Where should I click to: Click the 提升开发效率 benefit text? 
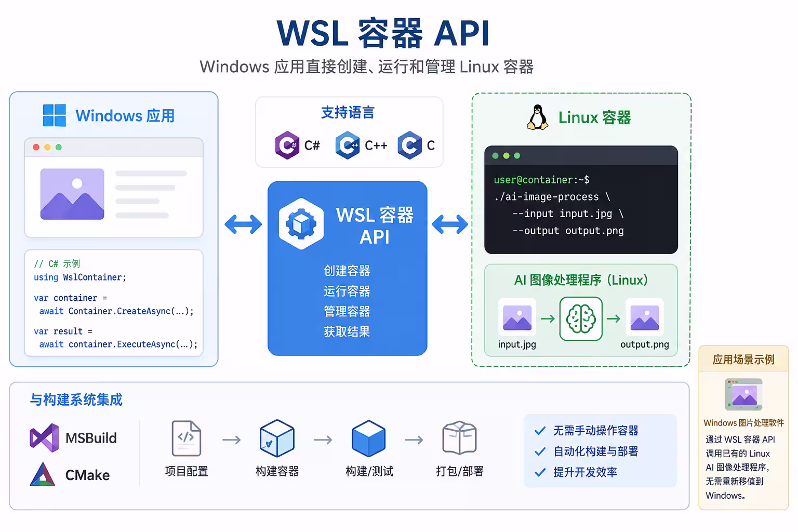(x=585, y=472)
